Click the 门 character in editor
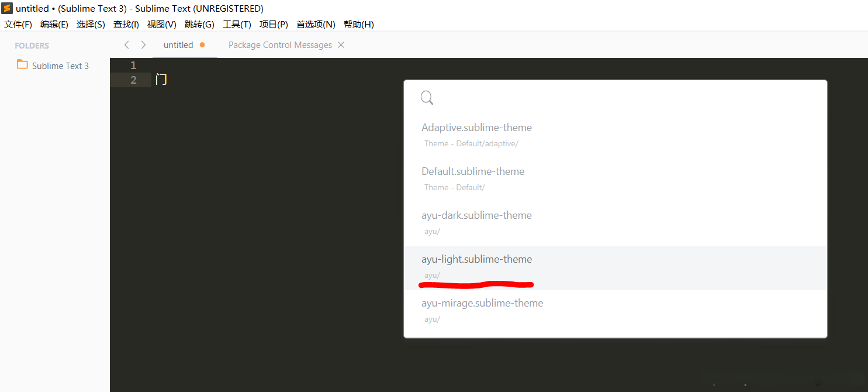 [x=161, y=80]
